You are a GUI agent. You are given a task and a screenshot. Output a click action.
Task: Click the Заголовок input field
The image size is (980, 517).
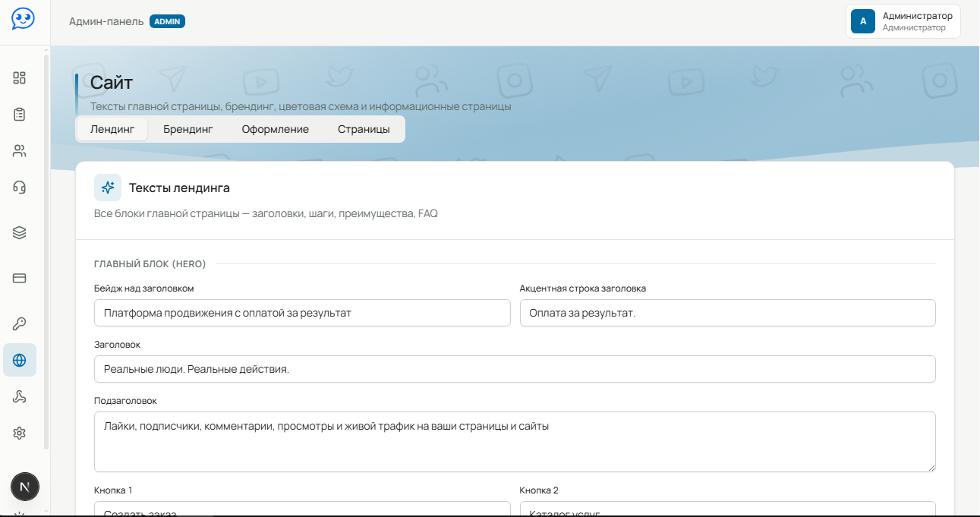[515, 369]
